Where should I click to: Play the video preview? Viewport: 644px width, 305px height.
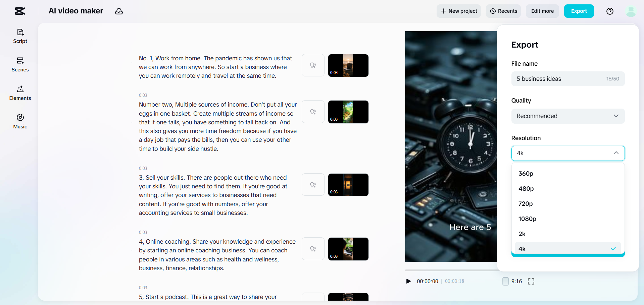coord(408,281)
